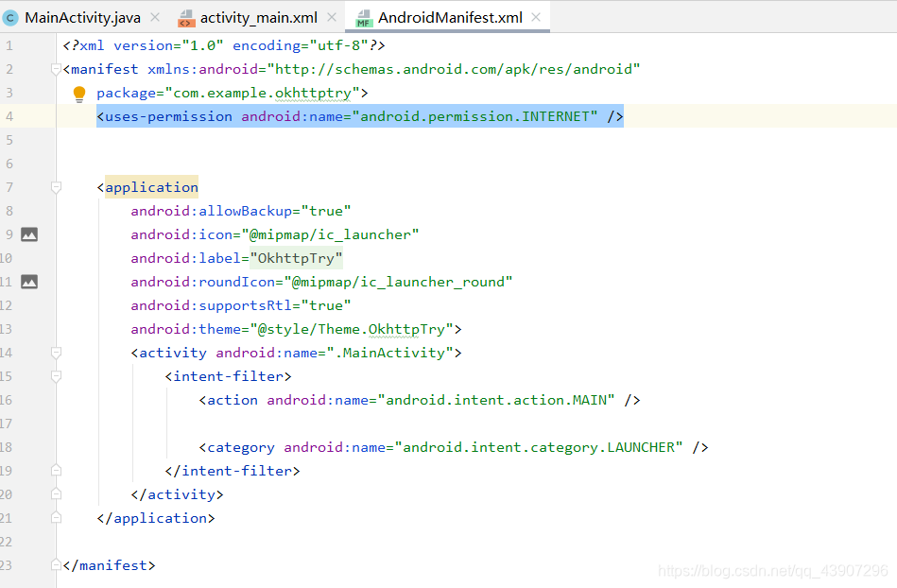Click line number 1 in the gutter
The image size is (897, 588).
coord(9,45)
